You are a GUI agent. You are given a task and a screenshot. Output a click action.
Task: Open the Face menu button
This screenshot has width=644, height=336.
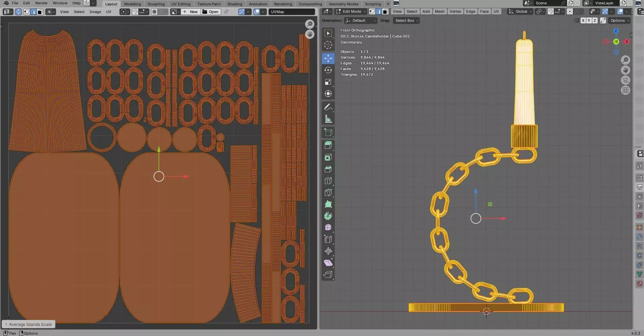click(x=484, y=11)
